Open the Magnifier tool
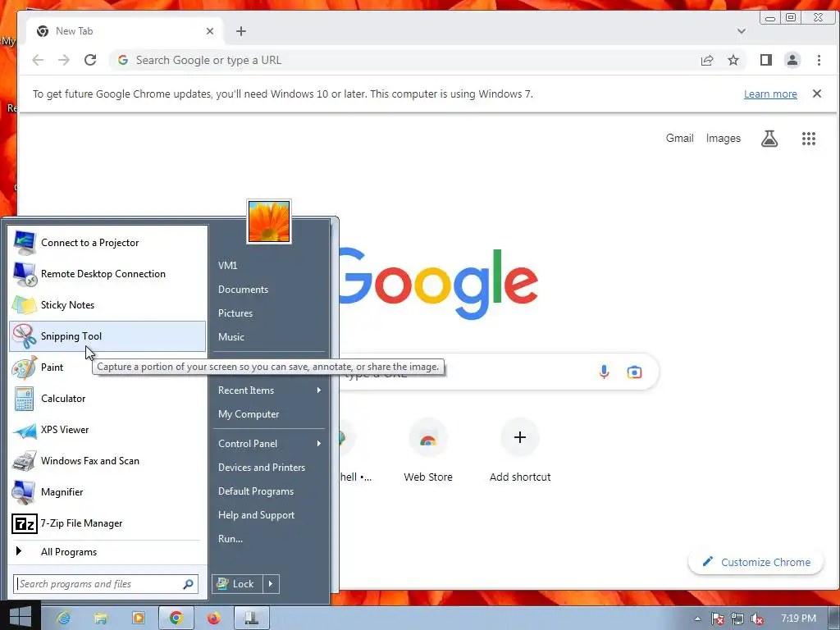840x630 pixels. pyautogui.click(x=107, y=492)
